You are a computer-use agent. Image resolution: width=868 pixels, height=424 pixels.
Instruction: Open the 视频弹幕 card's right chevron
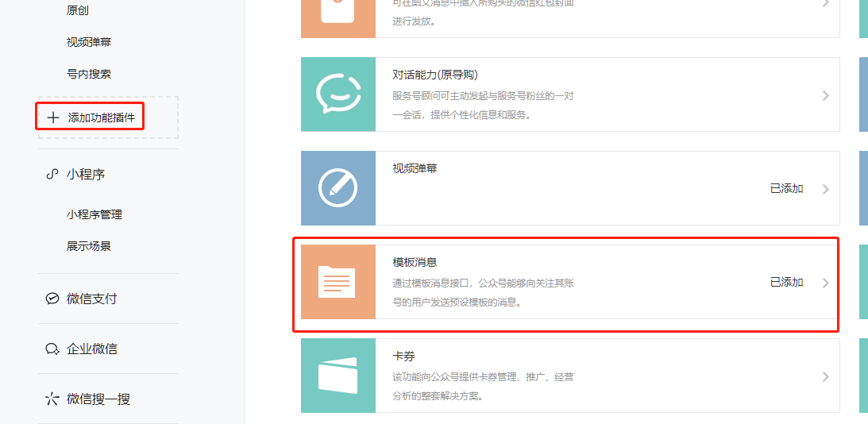[825, 189]
